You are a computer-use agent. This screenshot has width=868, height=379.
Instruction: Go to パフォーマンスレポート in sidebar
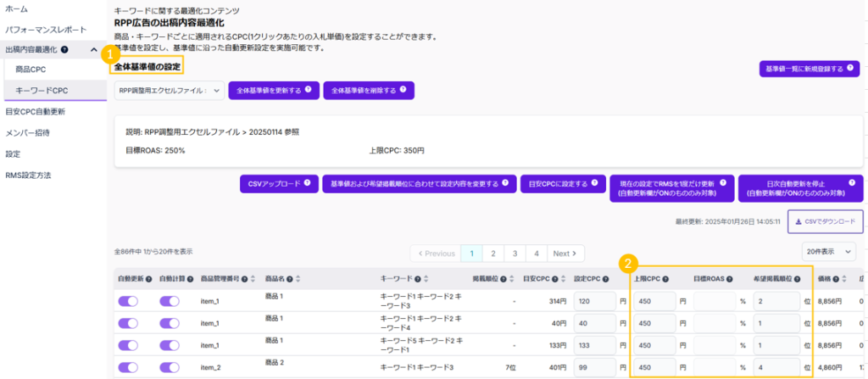pos(46,30)
